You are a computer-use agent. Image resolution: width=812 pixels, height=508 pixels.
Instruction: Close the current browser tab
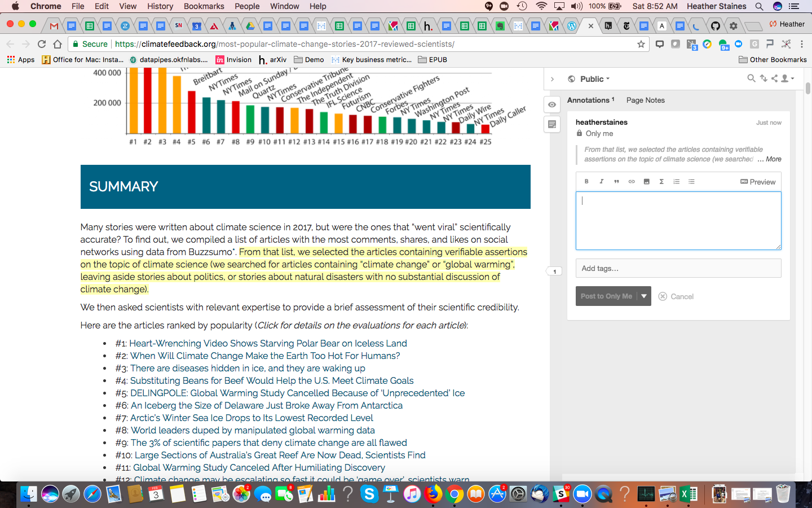point(590,25)
